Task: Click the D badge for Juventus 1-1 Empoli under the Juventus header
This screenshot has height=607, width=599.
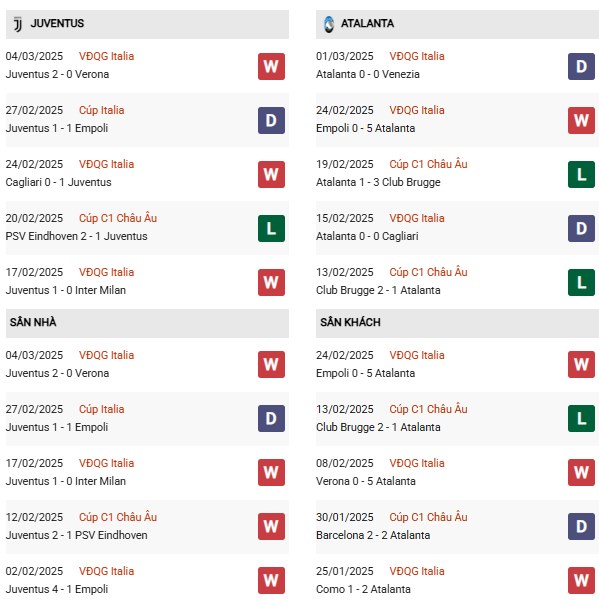Action: [271, 120]
